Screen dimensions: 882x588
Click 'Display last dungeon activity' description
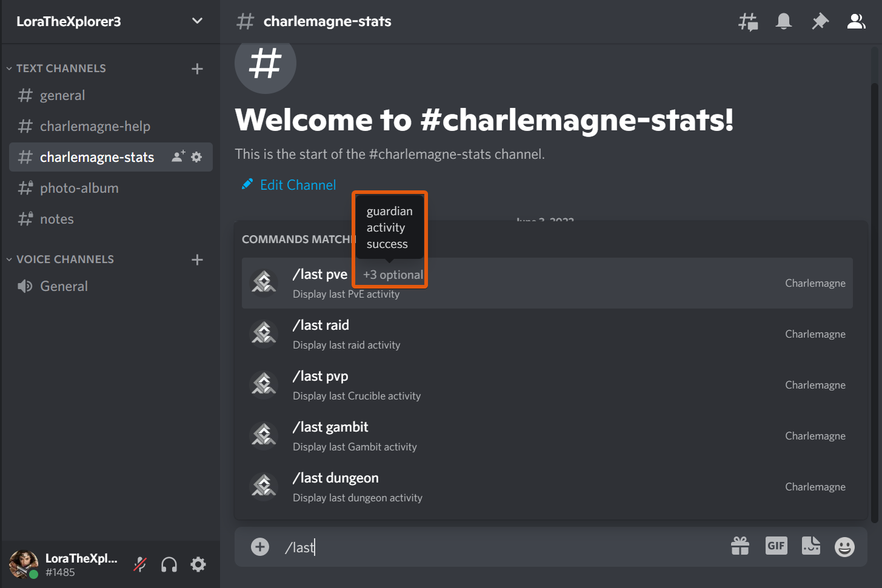(x=358, y=498)
